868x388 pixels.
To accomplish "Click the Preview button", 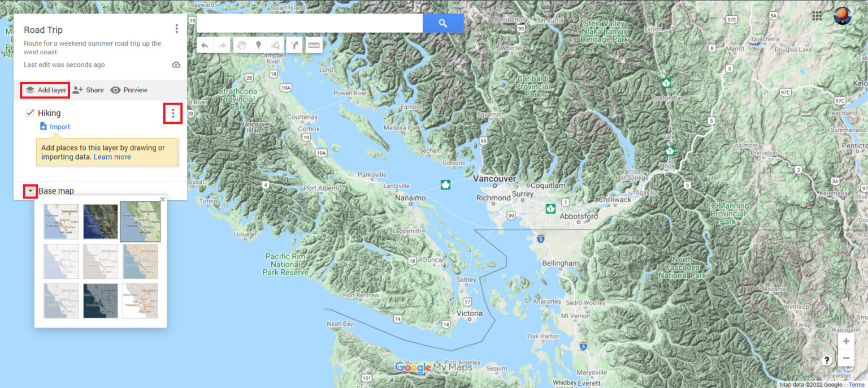I will click(x=129, y=90).
